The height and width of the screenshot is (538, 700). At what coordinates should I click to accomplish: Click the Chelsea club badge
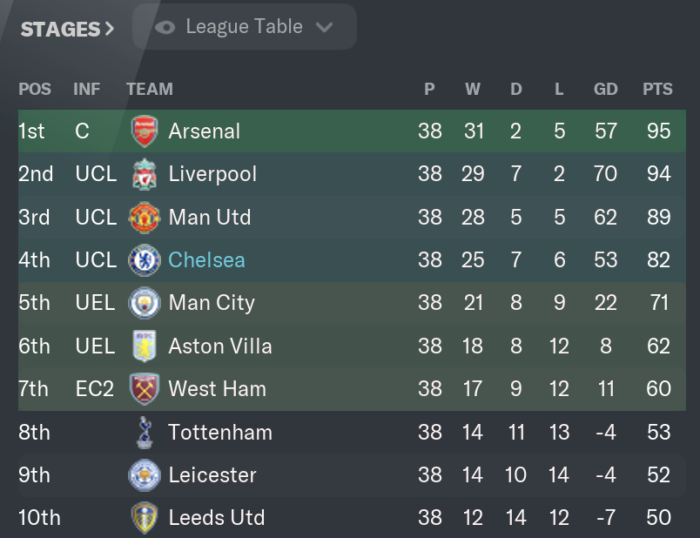tap(144, 260)
